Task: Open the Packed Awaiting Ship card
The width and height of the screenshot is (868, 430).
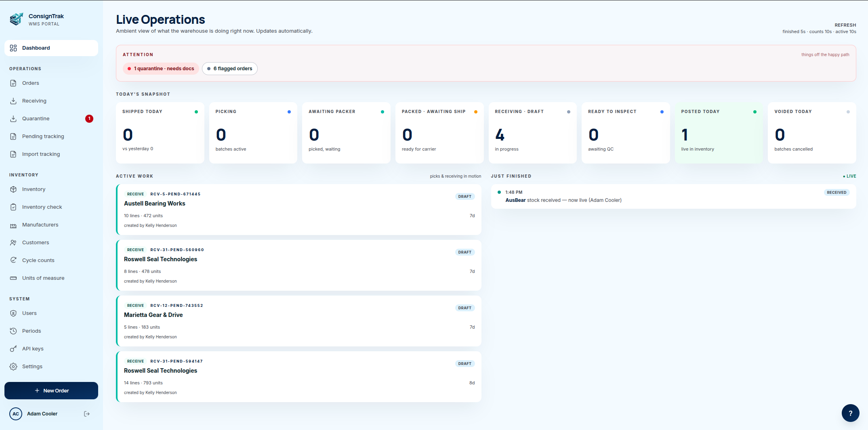Action: [439, 133]
